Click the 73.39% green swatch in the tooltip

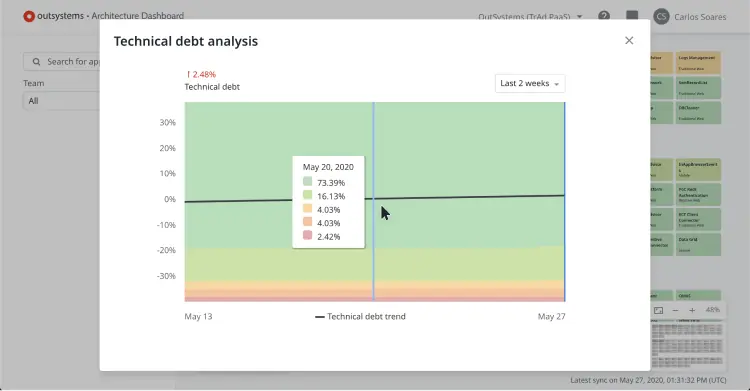coord(308,181)
